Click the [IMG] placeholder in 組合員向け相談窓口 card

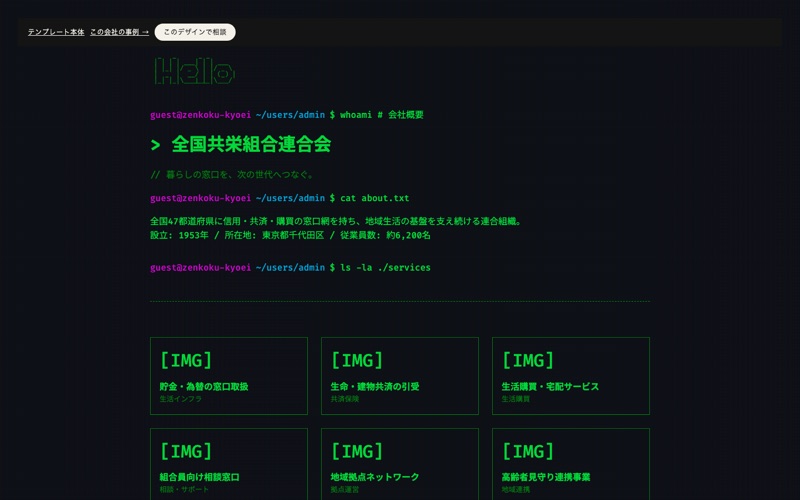(x=186, y=452)
